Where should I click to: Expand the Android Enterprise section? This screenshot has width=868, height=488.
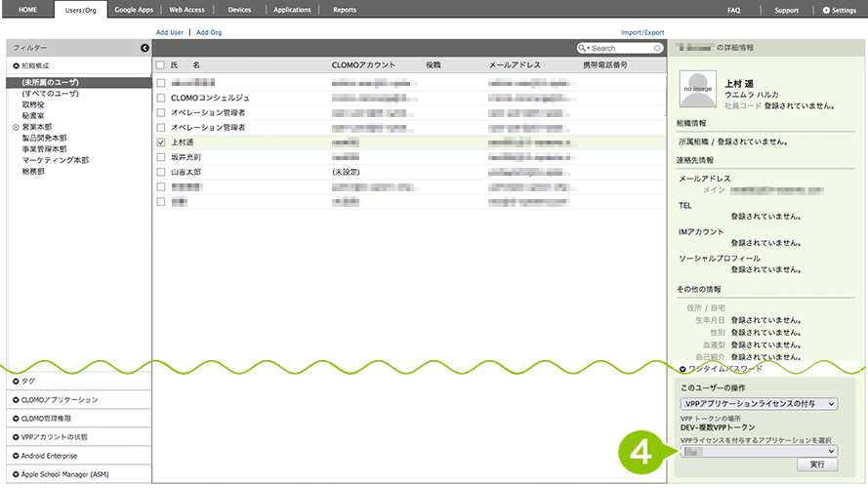(x=16, y=456)
